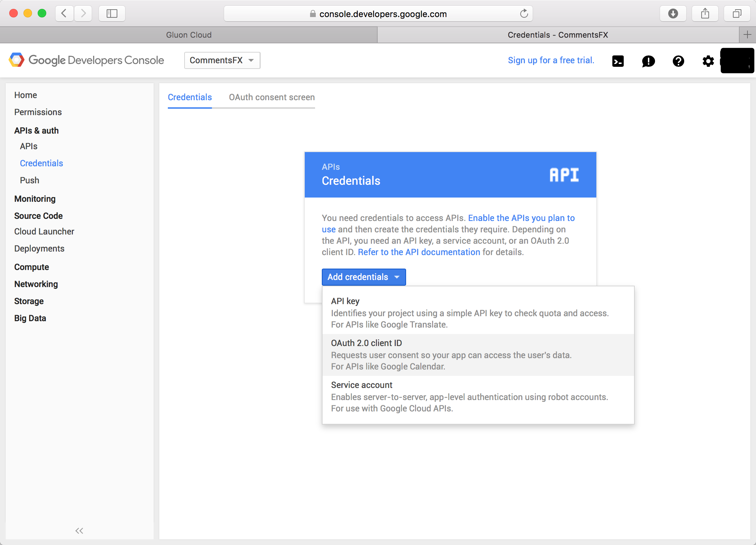
Task: Choose API key from credentials menu
Action: (478, 313)
